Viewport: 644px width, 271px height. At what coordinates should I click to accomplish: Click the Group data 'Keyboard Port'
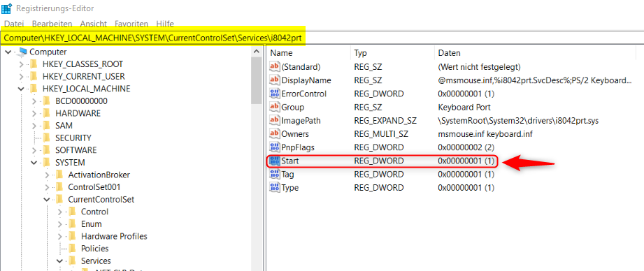pos(464,108)
